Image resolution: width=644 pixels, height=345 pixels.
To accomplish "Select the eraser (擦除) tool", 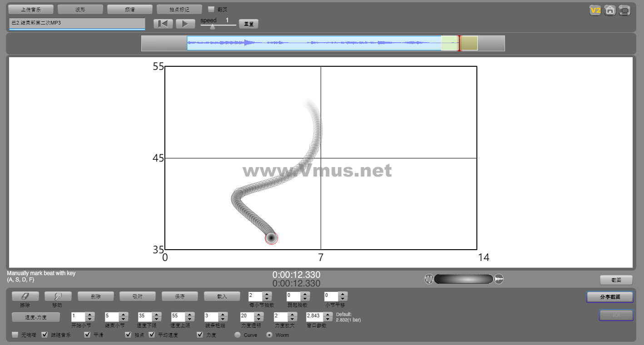I will coord(25,296).
